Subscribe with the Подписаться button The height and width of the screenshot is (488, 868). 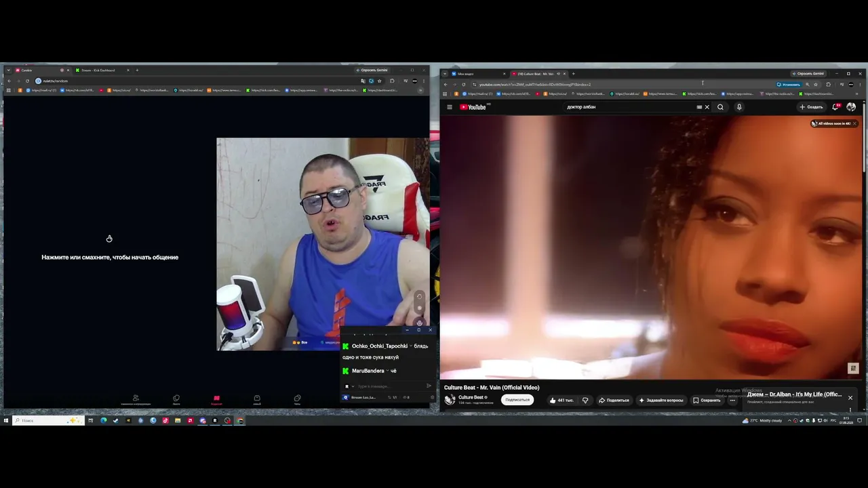pos(517,400)
